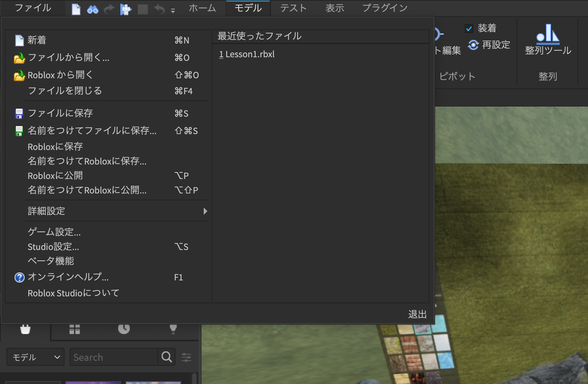Switch to the モデル tab
Viewport: 588px width, 384px height.
pos(248,8)
